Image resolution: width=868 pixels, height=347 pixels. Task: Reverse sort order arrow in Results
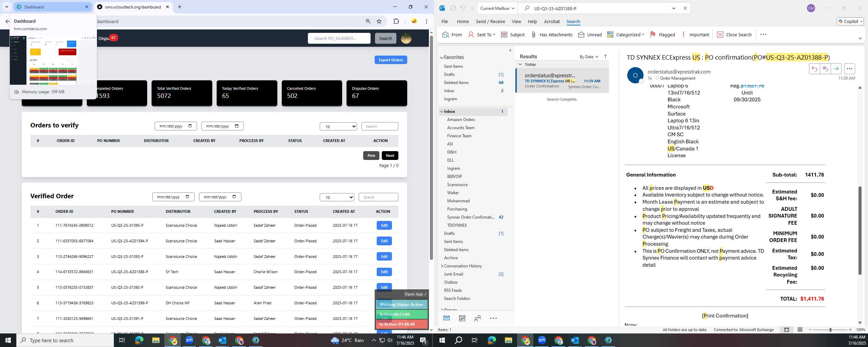(x=605, y=57)
